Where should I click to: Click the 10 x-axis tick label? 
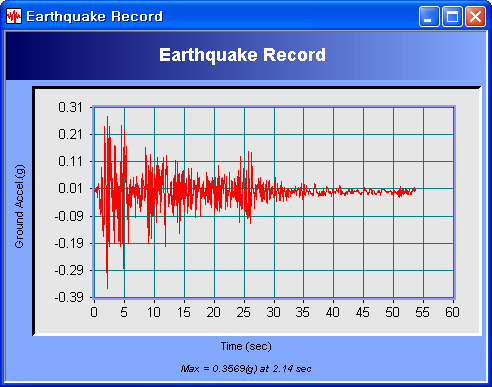(x=154, y=312)
